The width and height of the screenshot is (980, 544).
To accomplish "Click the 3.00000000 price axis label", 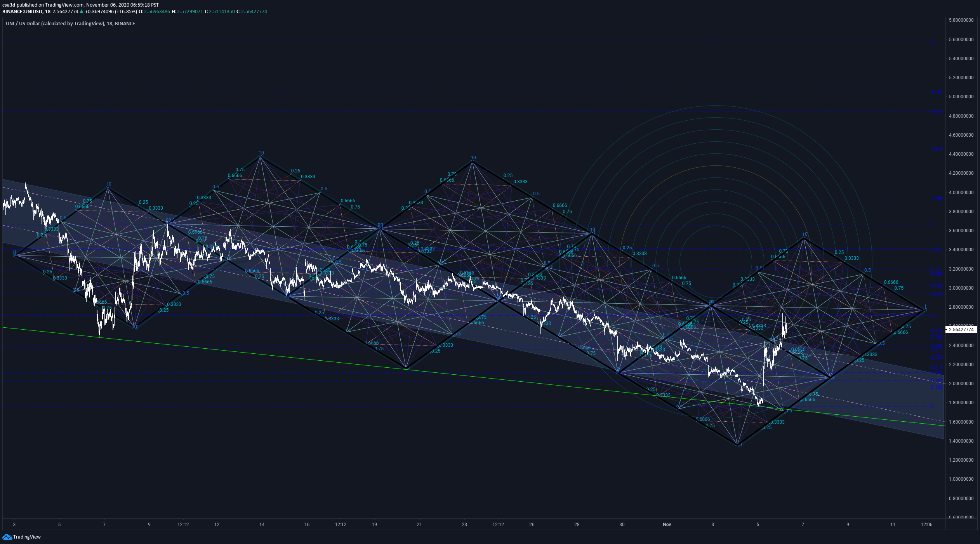I will tap(961, 288).
